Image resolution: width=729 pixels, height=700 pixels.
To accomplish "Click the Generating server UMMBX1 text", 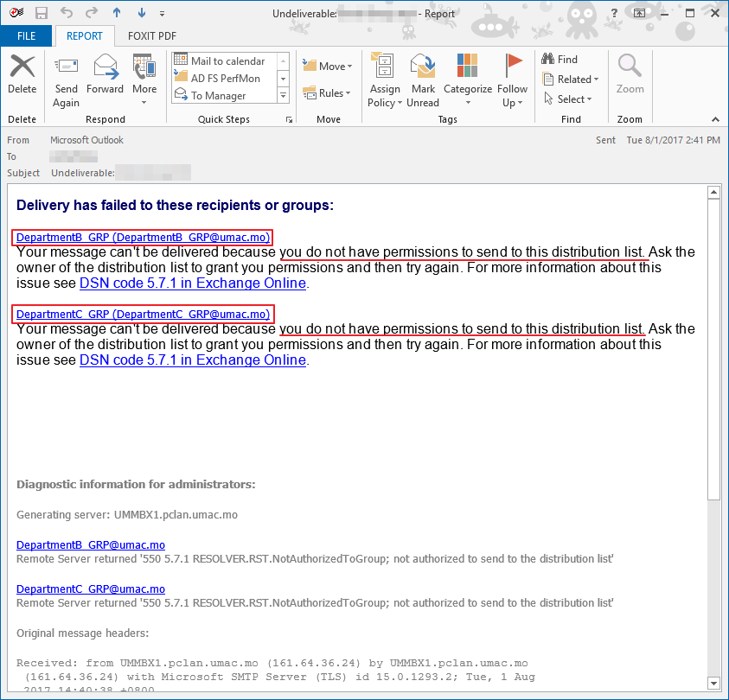I will [127, 515].
